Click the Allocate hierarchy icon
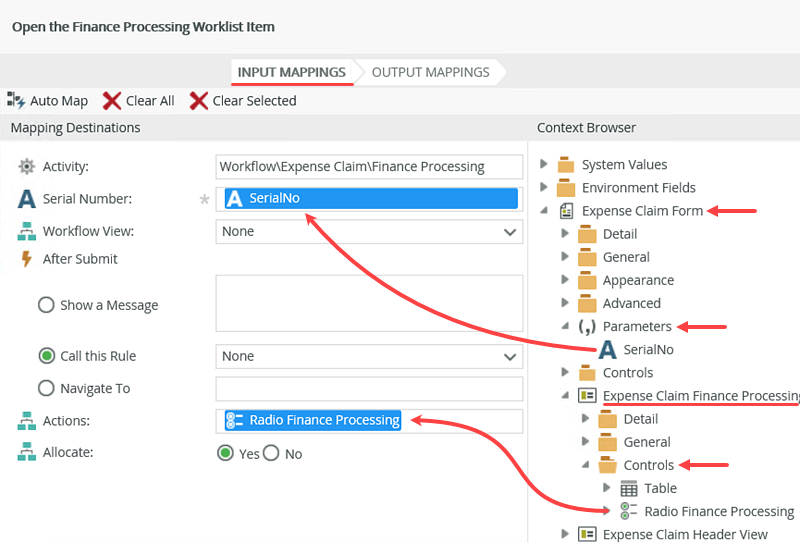Viewport: 800px width, 542px height. [x=27, y=452]
